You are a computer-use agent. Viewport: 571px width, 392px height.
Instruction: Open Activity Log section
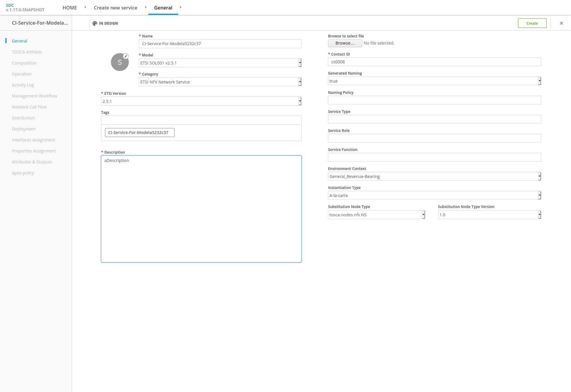click(x=23, y=85)
